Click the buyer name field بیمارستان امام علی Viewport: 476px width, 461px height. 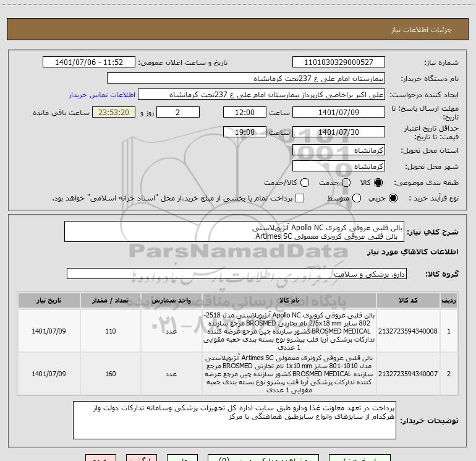(246, 79)
